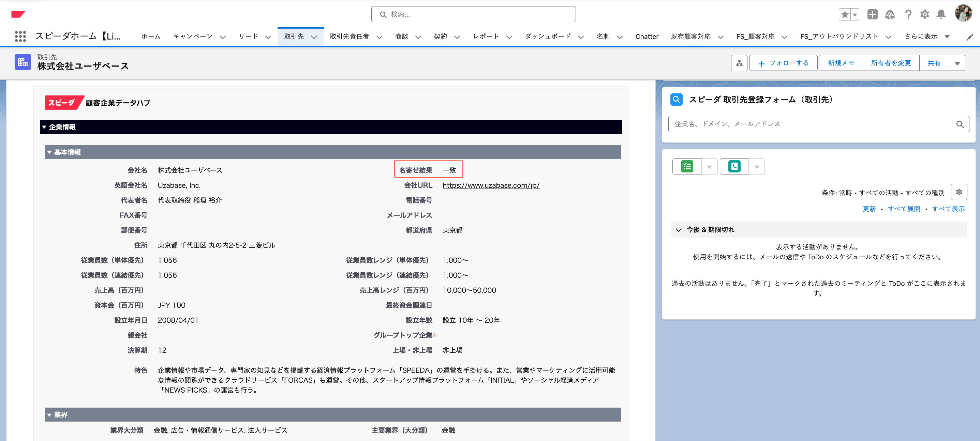Go to Chatter tab
This screenshot has height=441, width=980.
click(647, 36)
